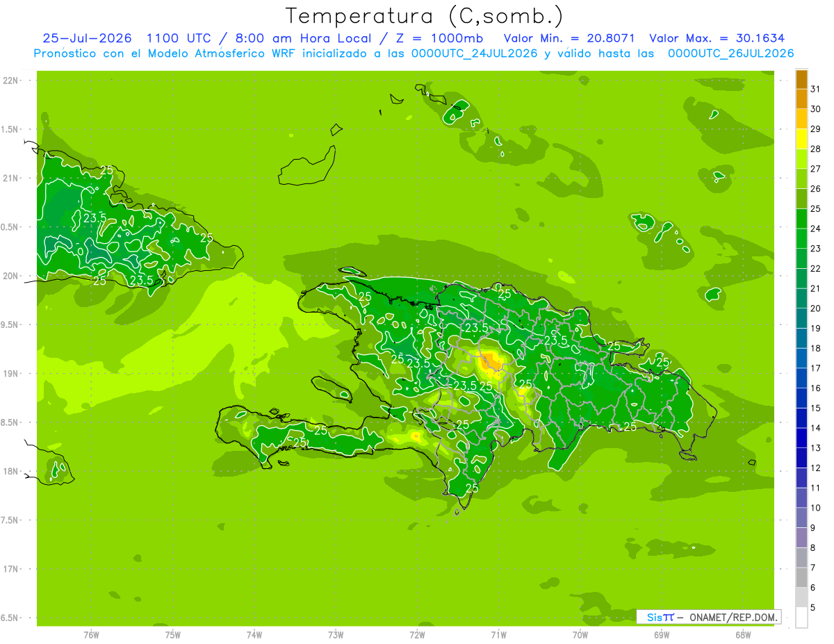The image size is (834, 644).
Task: Click the 17N latitude axis label
Action: point(11,569)
